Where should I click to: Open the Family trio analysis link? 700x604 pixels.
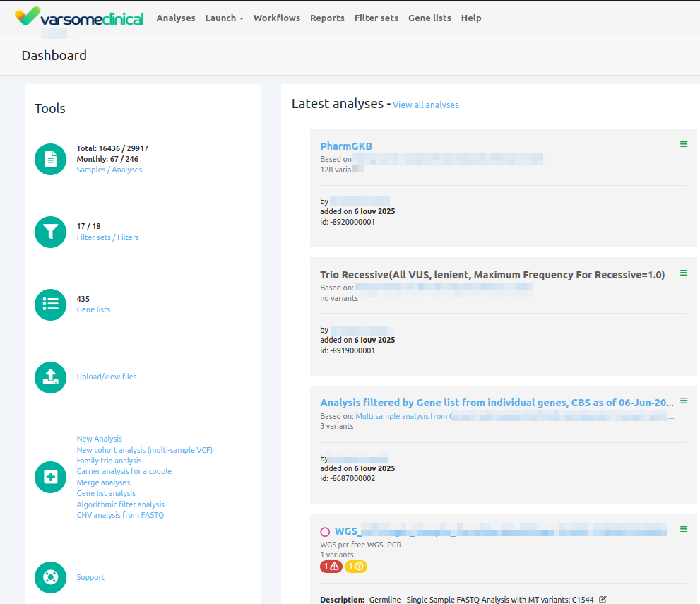point(109,461)
